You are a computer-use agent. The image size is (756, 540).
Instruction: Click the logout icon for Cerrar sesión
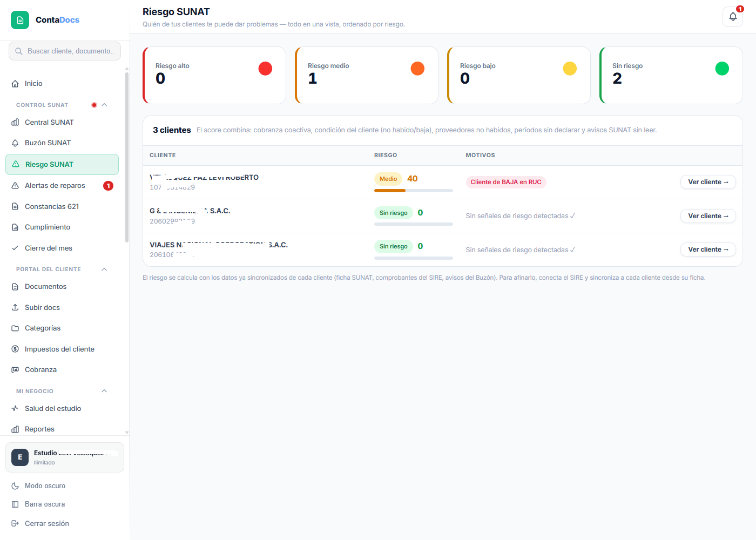click(15, 524)
